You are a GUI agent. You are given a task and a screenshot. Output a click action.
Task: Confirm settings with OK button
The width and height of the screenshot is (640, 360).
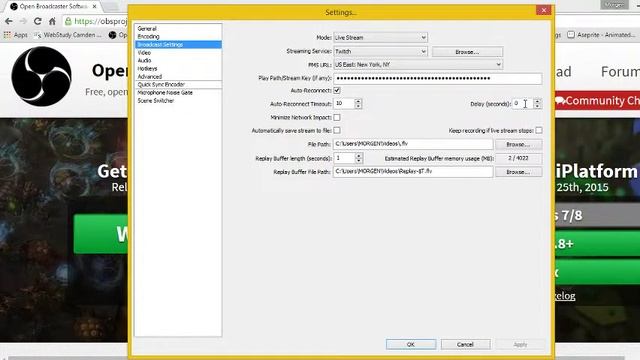(411, 344)
